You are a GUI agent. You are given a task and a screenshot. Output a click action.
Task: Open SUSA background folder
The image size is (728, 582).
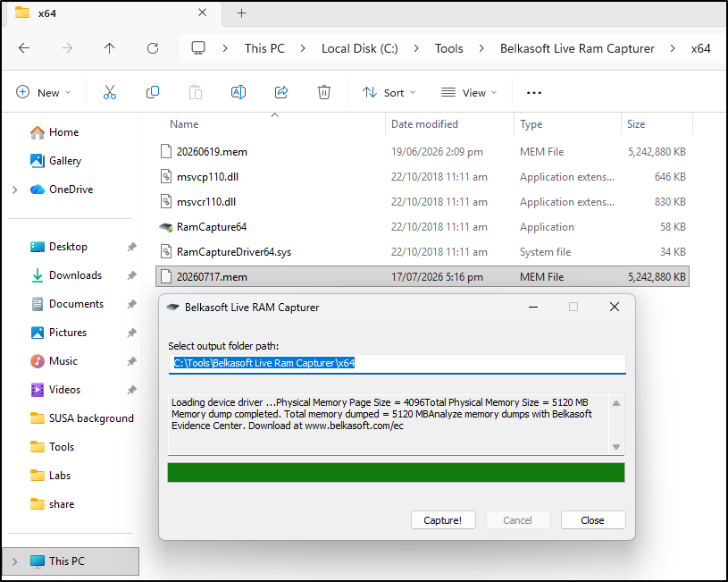pos(81,418)
